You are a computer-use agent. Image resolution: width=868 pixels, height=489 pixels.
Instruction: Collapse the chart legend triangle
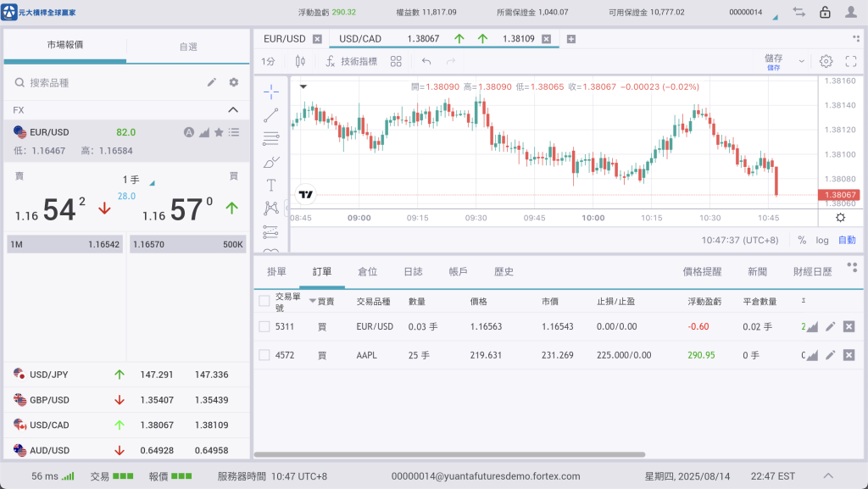303,86
